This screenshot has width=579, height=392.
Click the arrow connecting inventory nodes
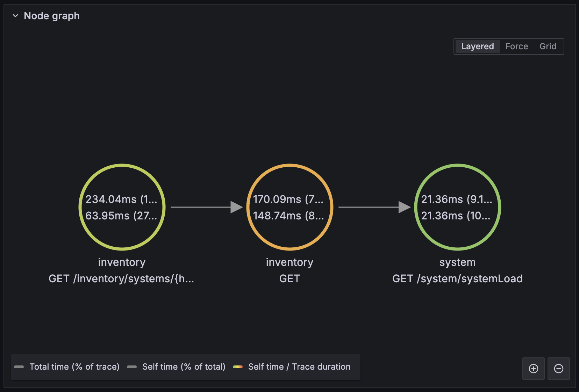(x=206, y=207)
